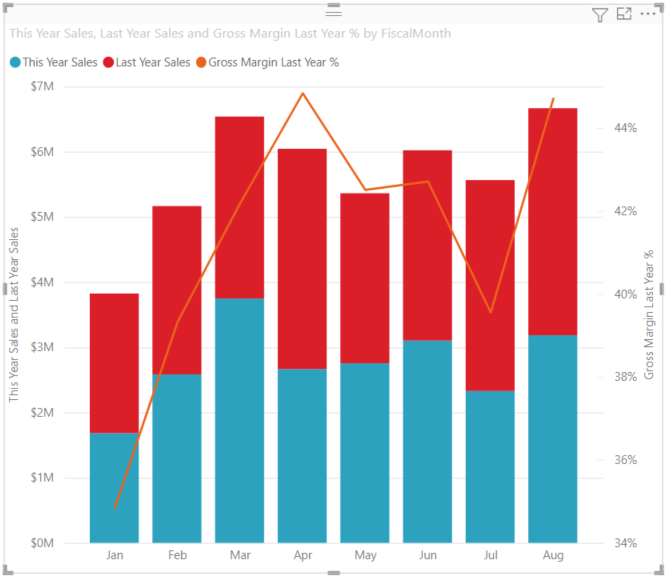The image size is (667, 577).
Task: Select the Mar teal This Year Sales bar
Action: click(x=239, y=420)
